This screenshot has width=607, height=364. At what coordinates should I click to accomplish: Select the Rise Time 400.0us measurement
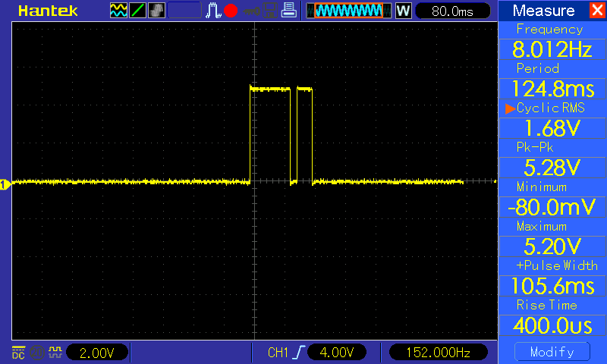pyautogui.click(x=552, y=325)
